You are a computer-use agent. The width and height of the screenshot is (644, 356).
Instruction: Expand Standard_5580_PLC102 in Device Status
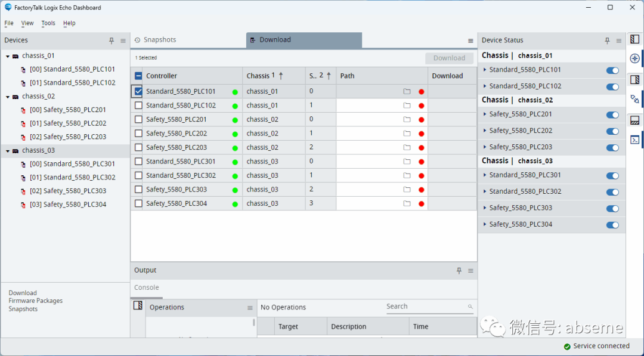pyautogui.click(x=485, y=86)
